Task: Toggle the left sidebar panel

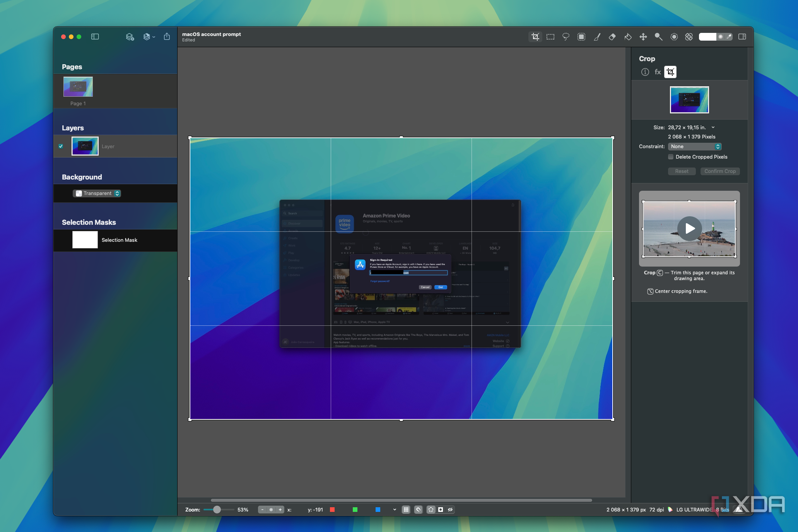Action: 95,37
